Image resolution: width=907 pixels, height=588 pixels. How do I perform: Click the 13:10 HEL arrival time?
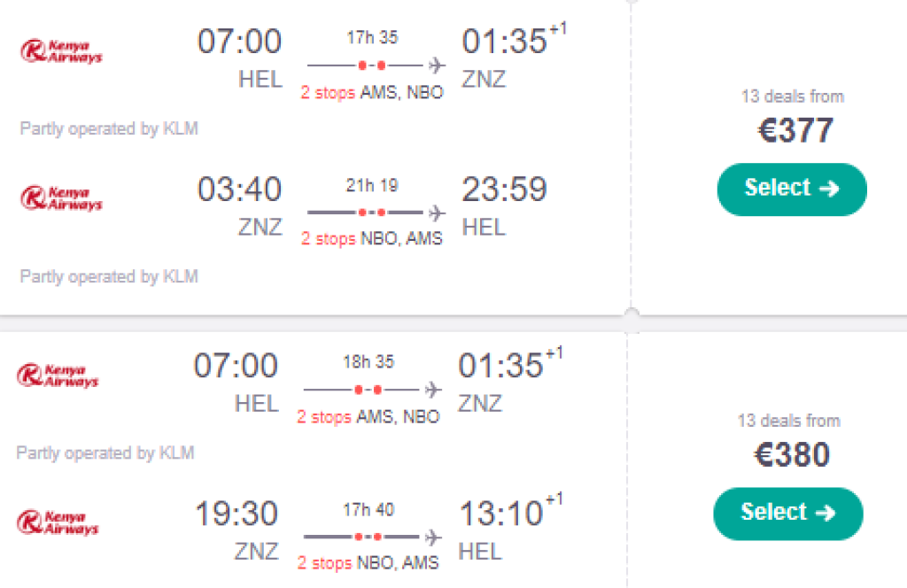(500, 514)
